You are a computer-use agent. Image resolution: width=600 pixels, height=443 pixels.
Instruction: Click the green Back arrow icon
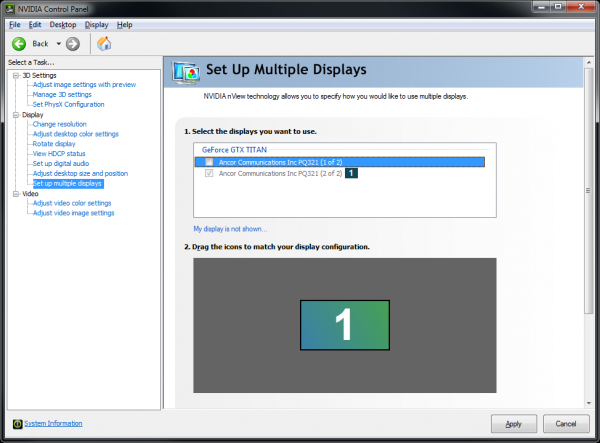pos(19,44)
